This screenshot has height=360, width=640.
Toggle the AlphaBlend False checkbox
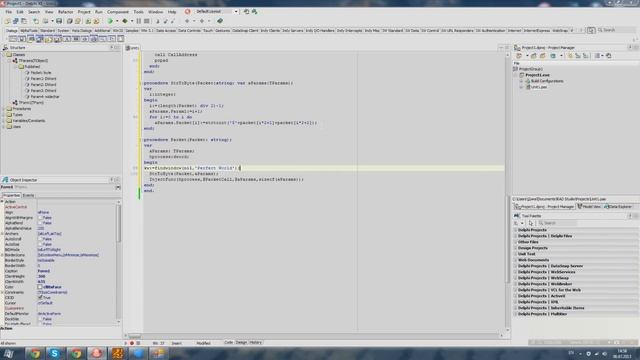coord(40,223)
